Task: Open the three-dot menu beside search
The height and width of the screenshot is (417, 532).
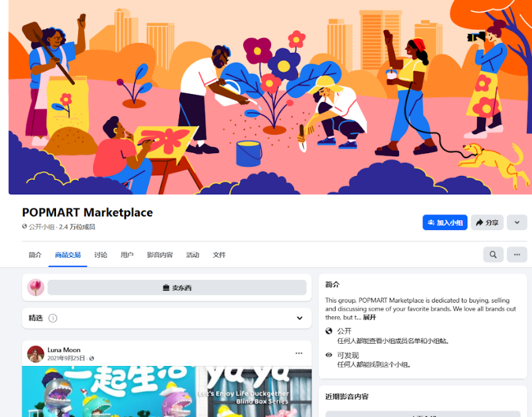Action: [x=517, y=255]
